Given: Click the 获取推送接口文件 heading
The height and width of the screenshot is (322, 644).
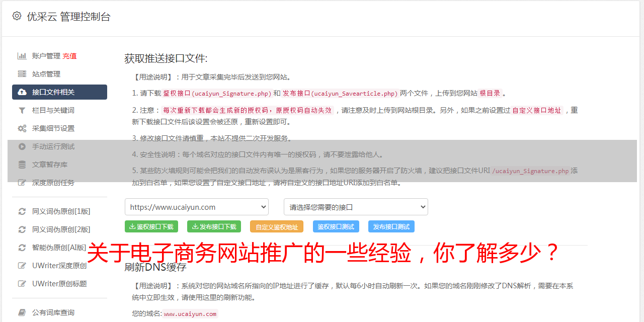Looking at the screenshot, I should [x=166, y=58].
